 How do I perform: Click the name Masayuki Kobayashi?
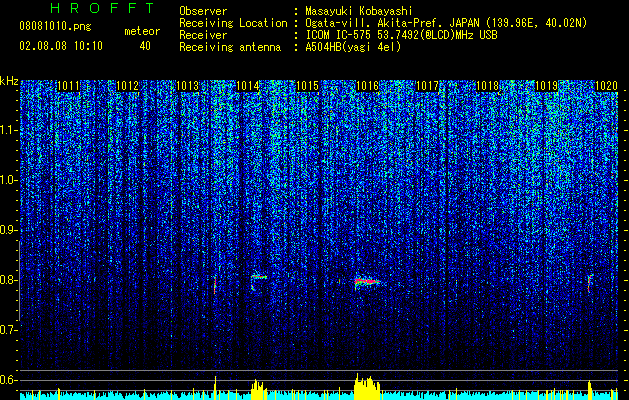359,11
